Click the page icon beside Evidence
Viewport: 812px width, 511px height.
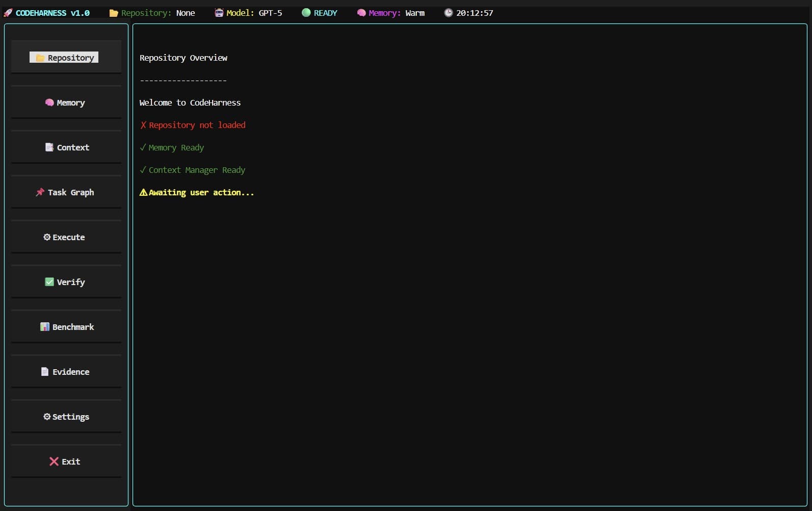point(45,372)
